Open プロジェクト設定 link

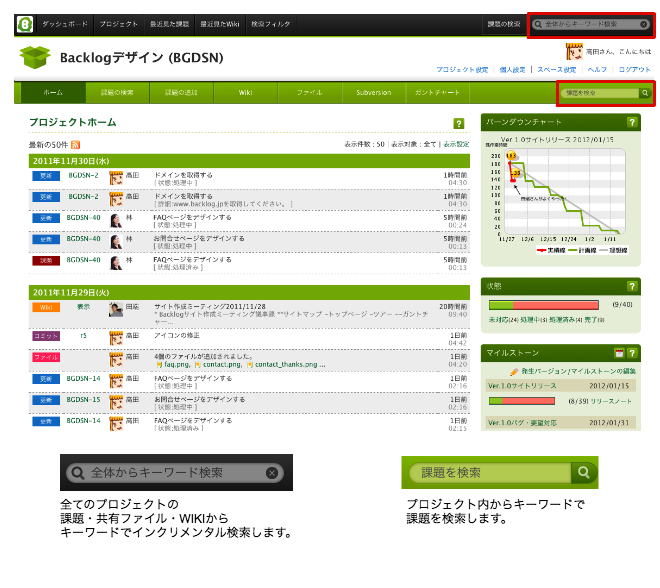(462, 70)
